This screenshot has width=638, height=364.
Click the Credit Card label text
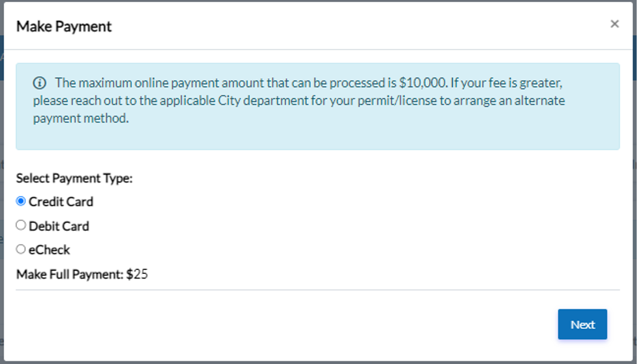pyautogui.click(x=61, y=202)
